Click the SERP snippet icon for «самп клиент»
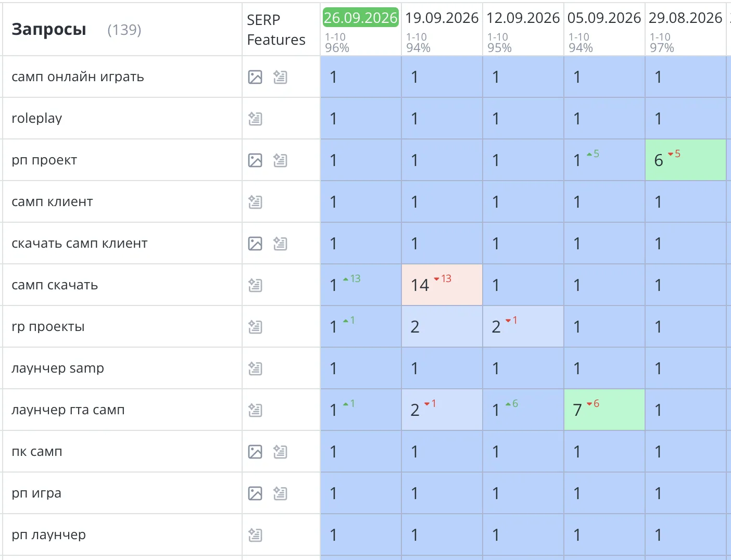 (255, 202)
